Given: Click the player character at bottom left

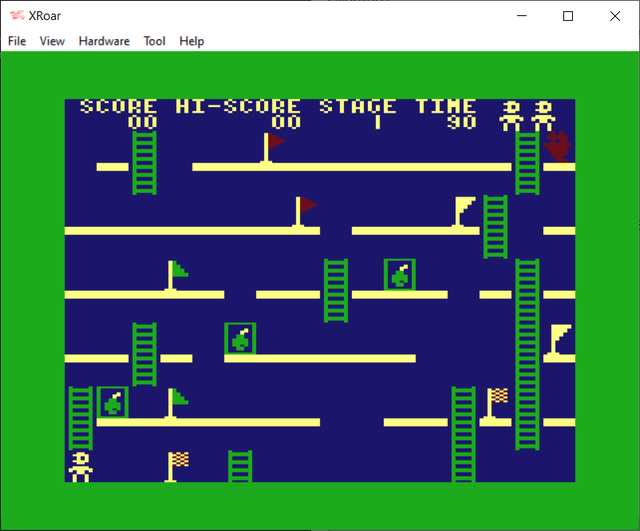Looking at the screenshot, I should point(80,467).
